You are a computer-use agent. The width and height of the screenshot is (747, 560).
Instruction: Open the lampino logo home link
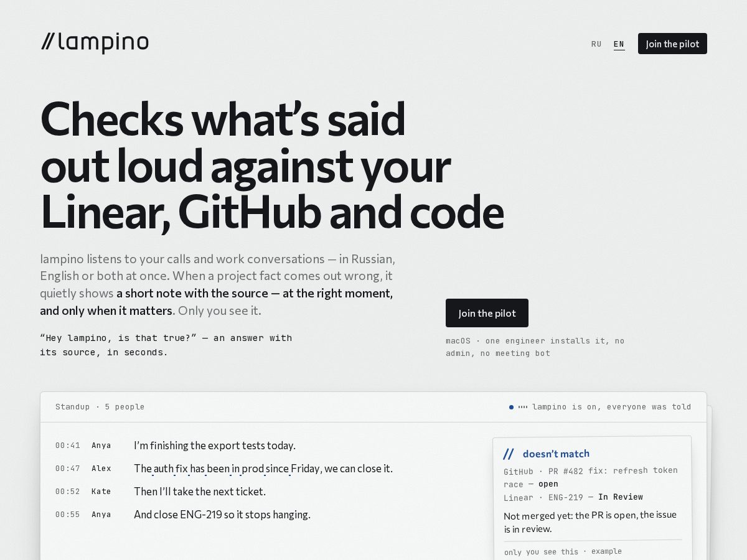[95, 43]
